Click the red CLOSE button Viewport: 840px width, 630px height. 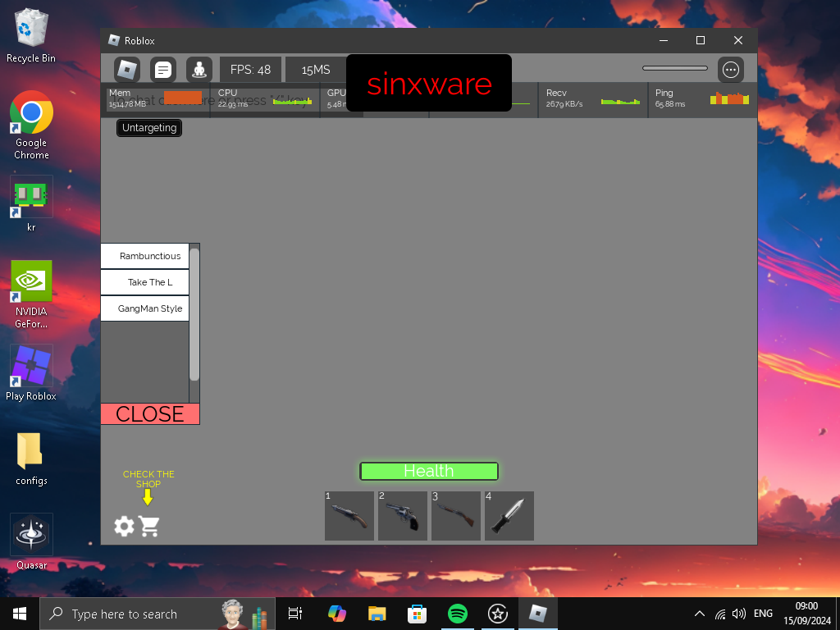pos(150,414)
